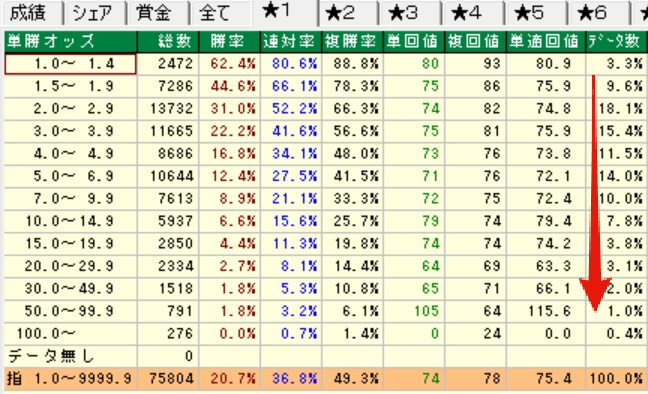Select odds range row 7.0～9.9
648x394 pixels.
(70, 199)
